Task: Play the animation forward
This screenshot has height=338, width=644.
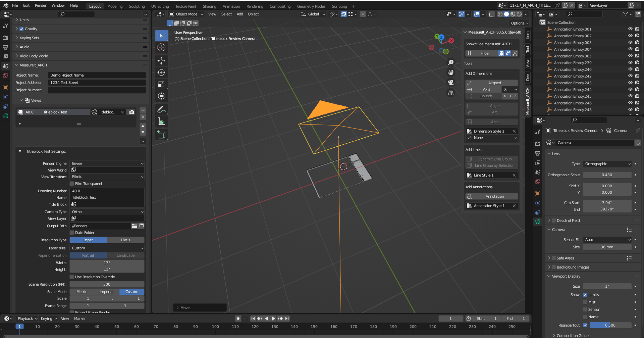Action: [x=273, y=319]
